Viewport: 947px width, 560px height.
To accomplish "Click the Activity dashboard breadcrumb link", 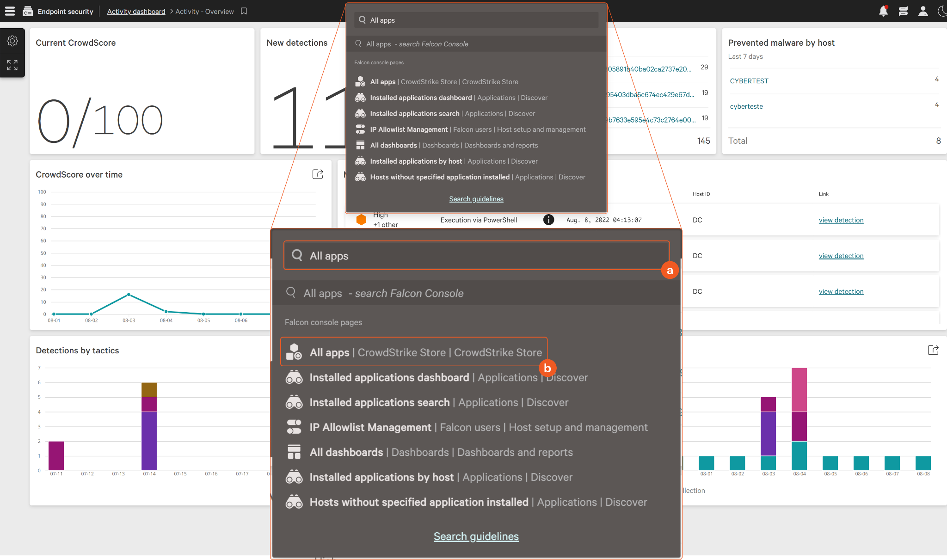I will click(x=136, y=11).
